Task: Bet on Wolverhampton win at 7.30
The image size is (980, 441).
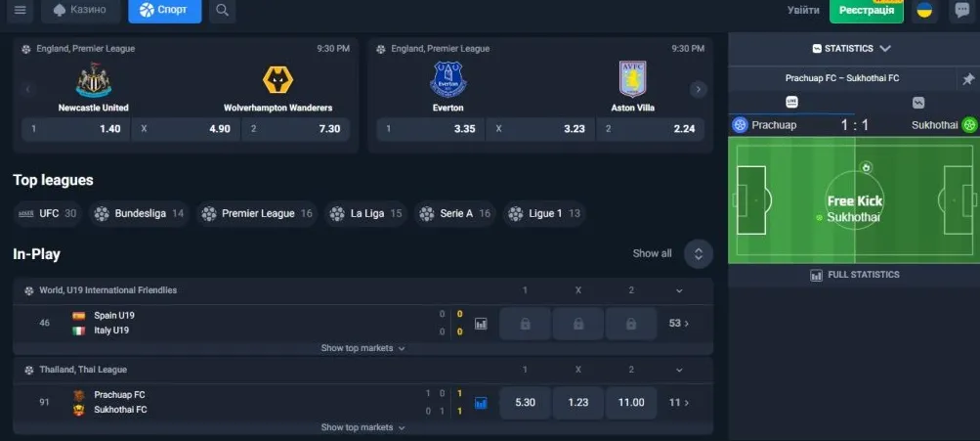Action: [296, 129]
